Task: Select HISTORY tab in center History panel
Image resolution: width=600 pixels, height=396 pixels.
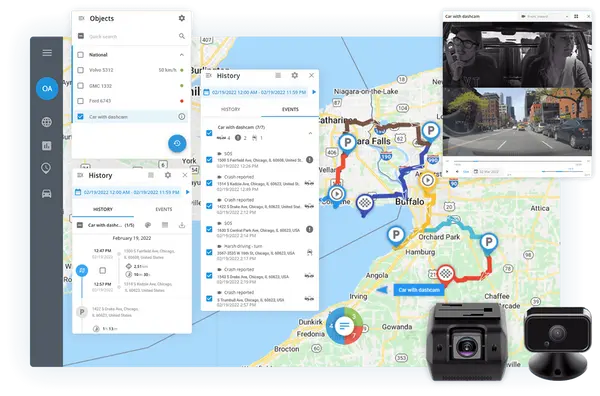Action: tap(231, 109)
